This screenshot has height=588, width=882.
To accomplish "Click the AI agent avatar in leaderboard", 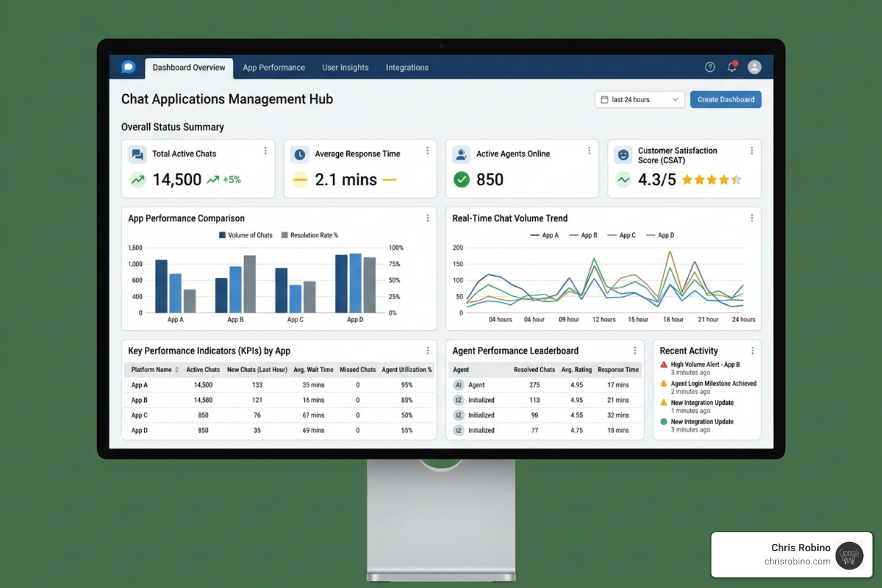I will tap(459, 385).
